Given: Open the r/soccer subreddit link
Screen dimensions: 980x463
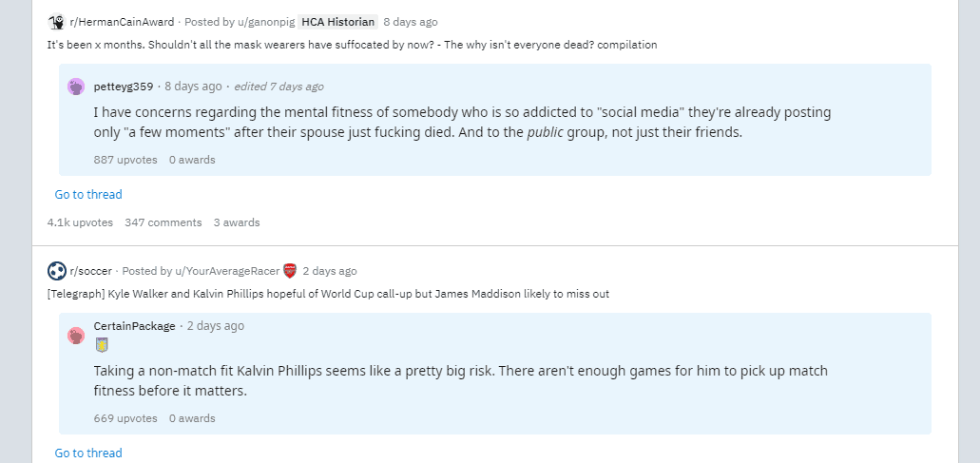Looking at the screenshot, I should [x=91, y=271].
